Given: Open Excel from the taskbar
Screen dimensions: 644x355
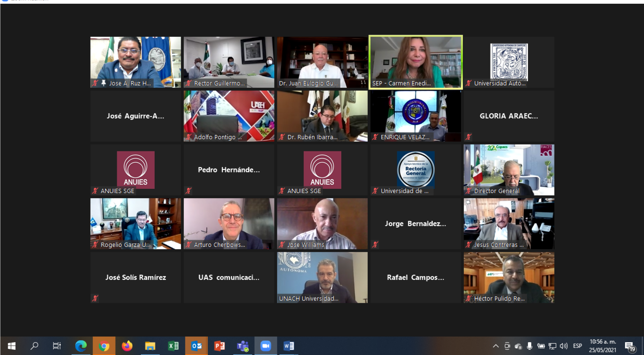Looking at the screenshot, I should pos(173,346).
